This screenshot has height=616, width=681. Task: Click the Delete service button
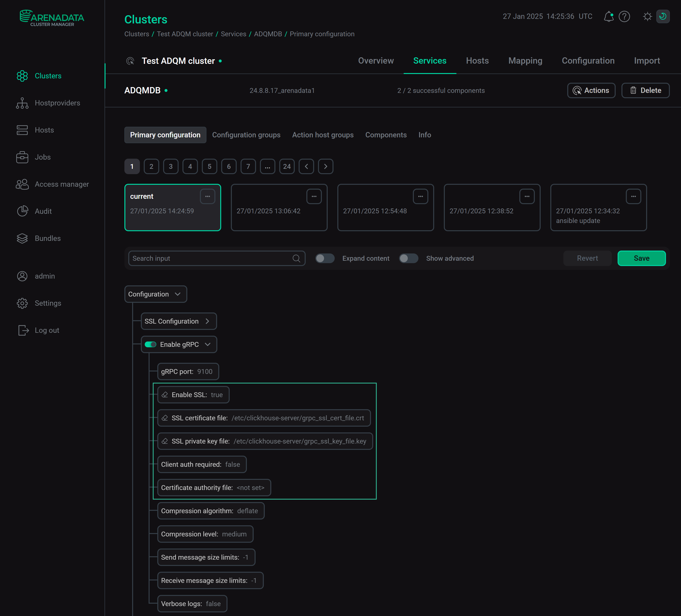645,90
